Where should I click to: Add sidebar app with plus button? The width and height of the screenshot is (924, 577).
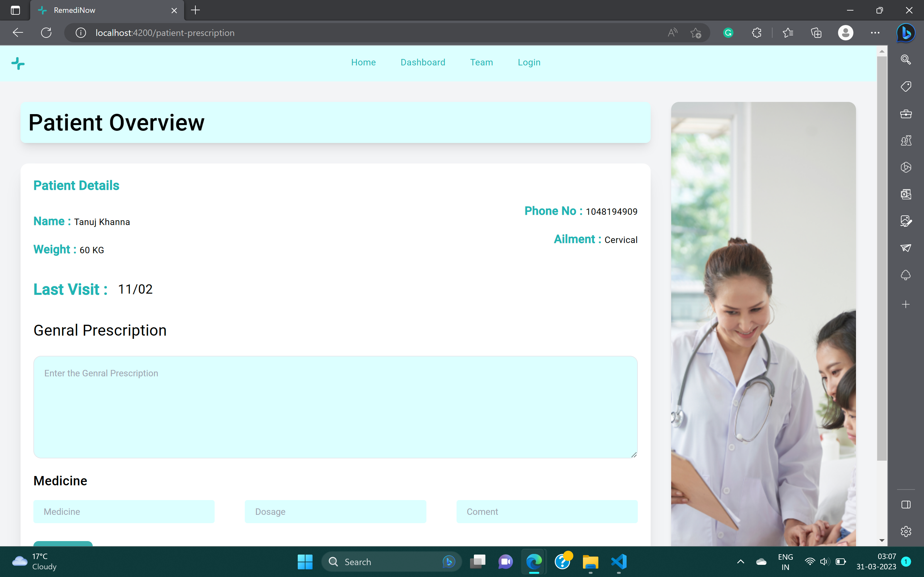906,304
